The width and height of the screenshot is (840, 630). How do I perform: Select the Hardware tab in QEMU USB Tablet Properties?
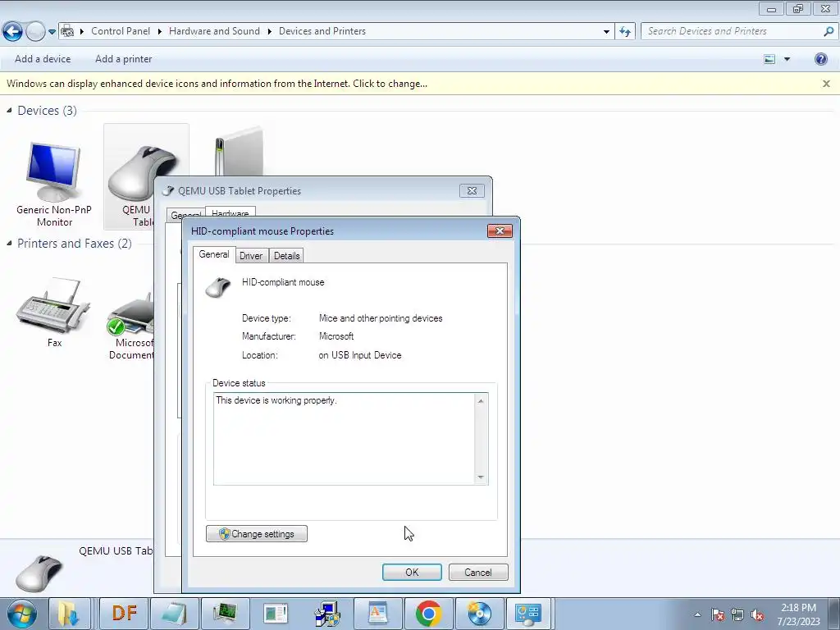coord(231,212)
